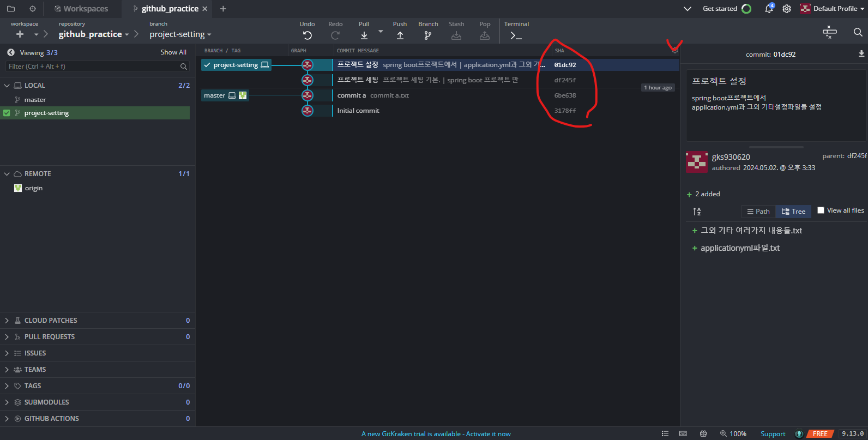Click Show All branches

click(173, 52)
